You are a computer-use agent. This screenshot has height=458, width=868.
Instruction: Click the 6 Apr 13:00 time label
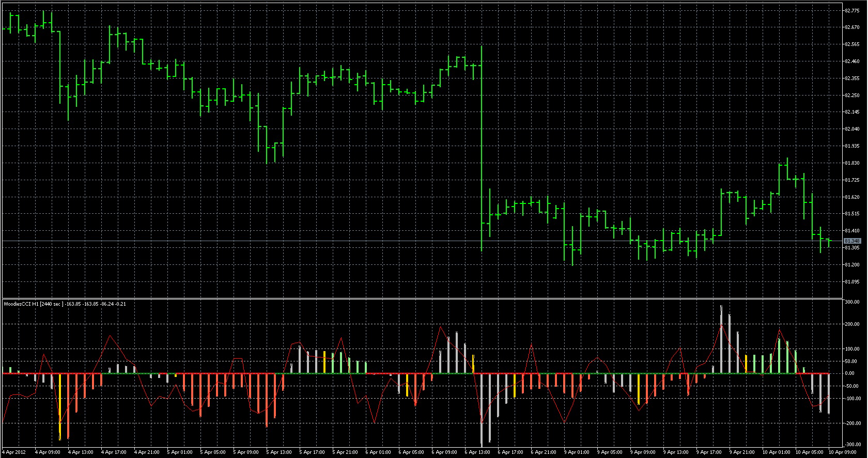coord(477,452)
